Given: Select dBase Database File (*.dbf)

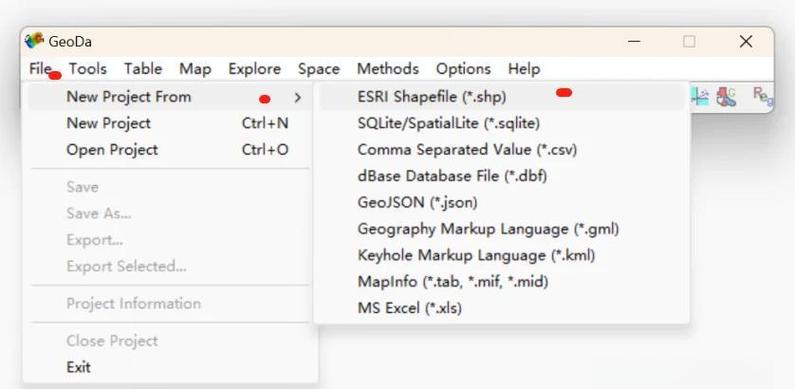Looking at the screenshot, I should 502,176.
